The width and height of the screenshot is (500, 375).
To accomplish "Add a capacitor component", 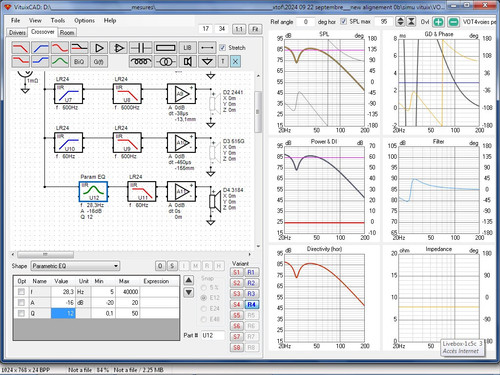I will point(141,48).
